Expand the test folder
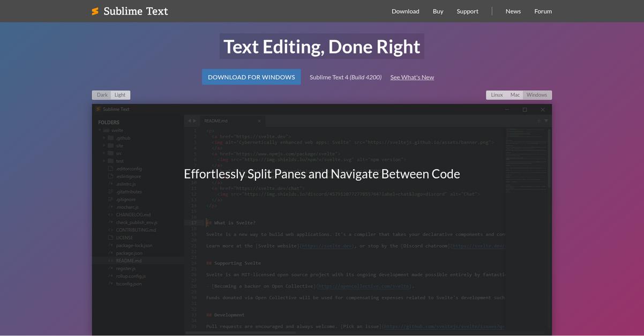The width and height of the screenshot is (644, 336). point(104,161)
